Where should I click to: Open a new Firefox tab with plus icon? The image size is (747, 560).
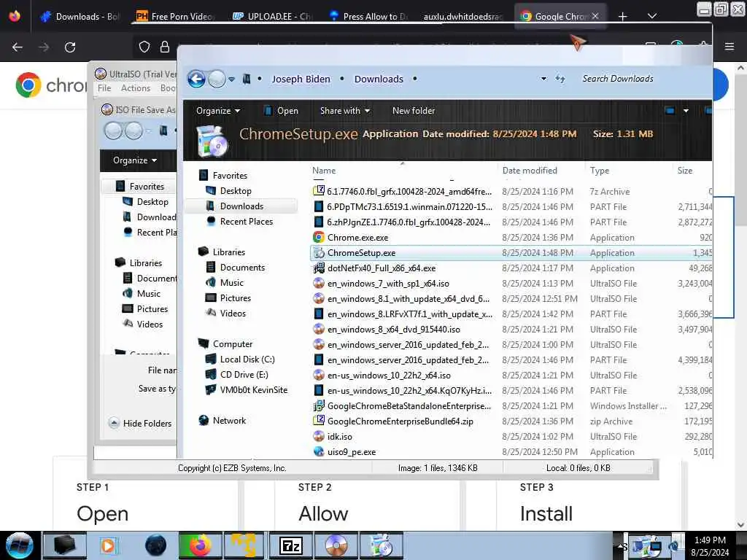[623, 17]
